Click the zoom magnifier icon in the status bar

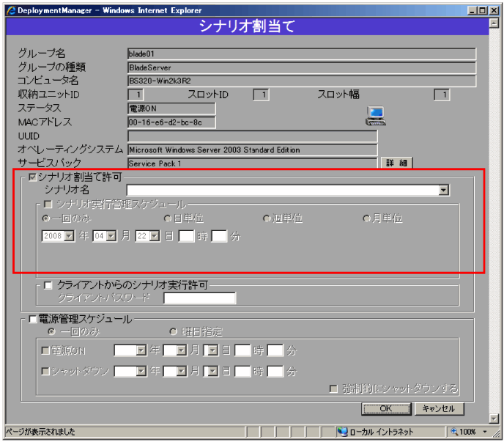tap(454, 432)
